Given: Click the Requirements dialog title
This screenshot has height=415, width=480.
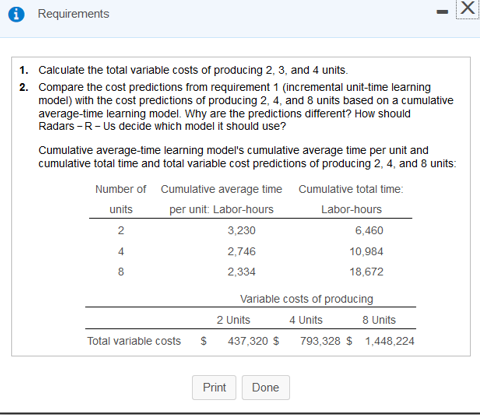Looking at the screenshot, I should (73, 14).
